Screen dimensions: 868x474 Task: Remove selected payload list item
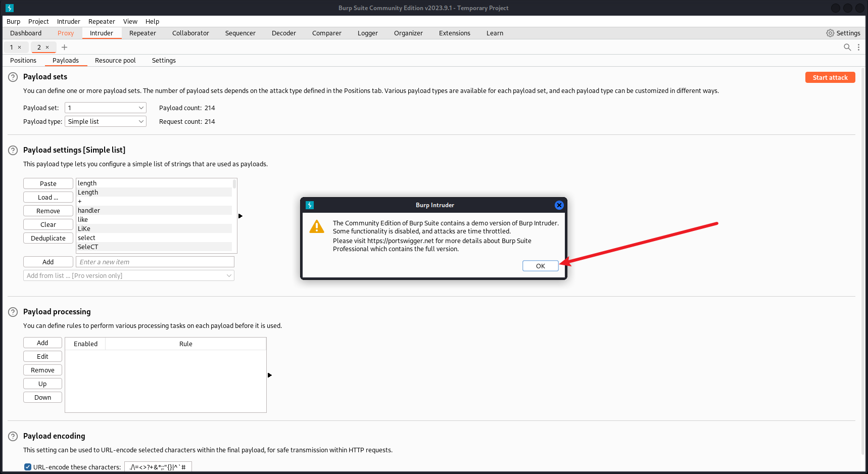coord(48,211)
